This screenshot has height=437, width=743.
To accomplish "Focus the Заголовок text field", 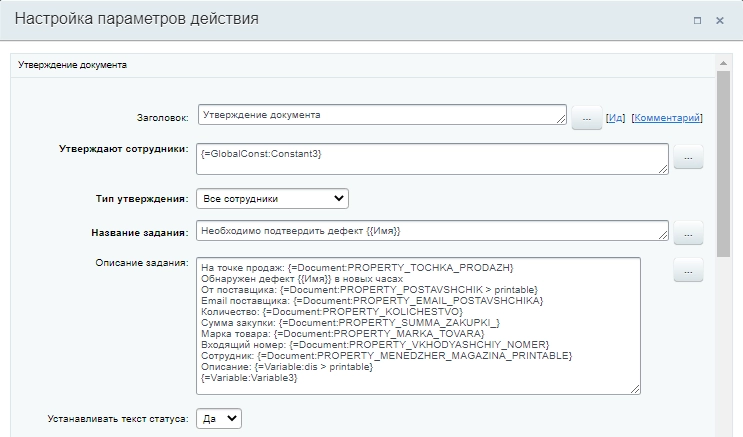I will [x=382, y=115].
